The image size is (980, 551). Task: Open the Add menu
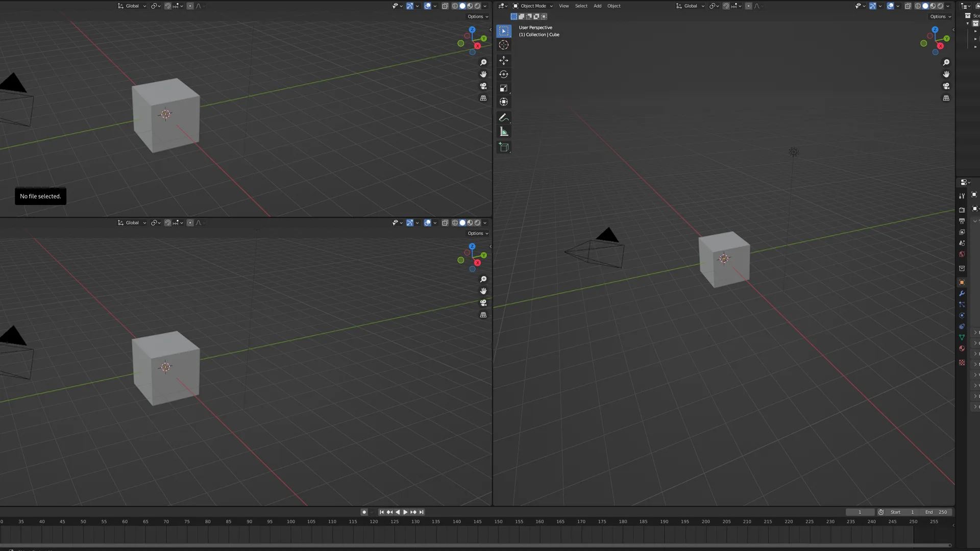click(597, 6)
